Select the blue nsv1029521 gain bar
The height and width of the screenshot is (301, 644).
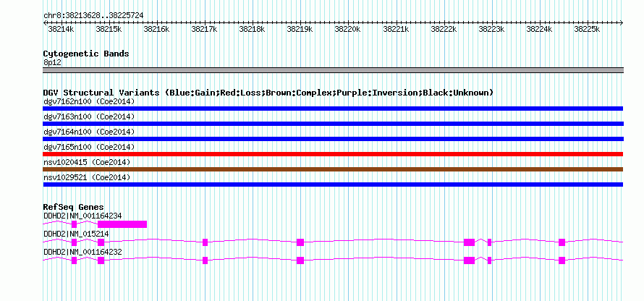[333, 185]
